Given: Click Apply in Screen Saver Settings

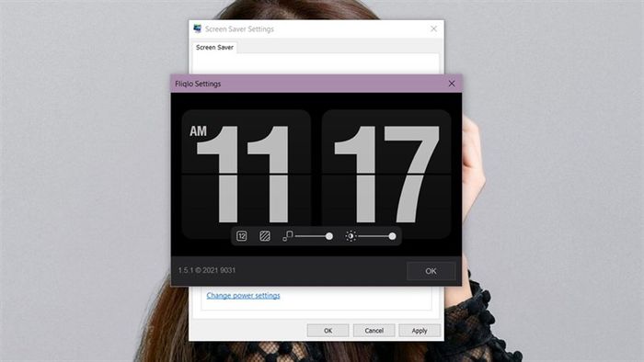Looking at the screenshot, I should (x=420, y=331).
